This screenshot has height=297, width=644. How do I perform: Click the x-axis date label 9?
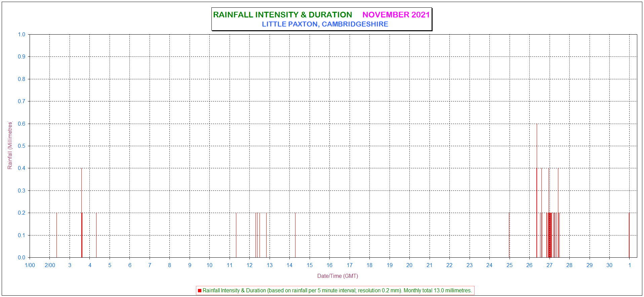point(190,265)
